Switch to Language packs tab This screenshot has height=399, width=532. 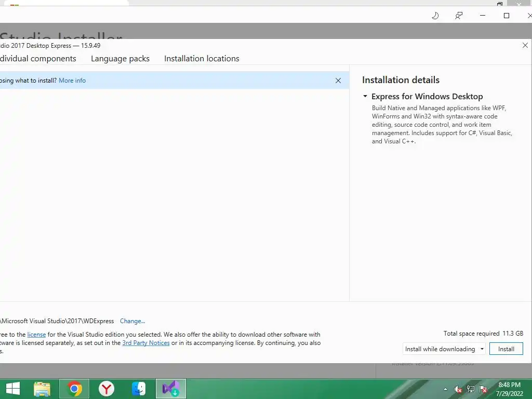point(120,58)
